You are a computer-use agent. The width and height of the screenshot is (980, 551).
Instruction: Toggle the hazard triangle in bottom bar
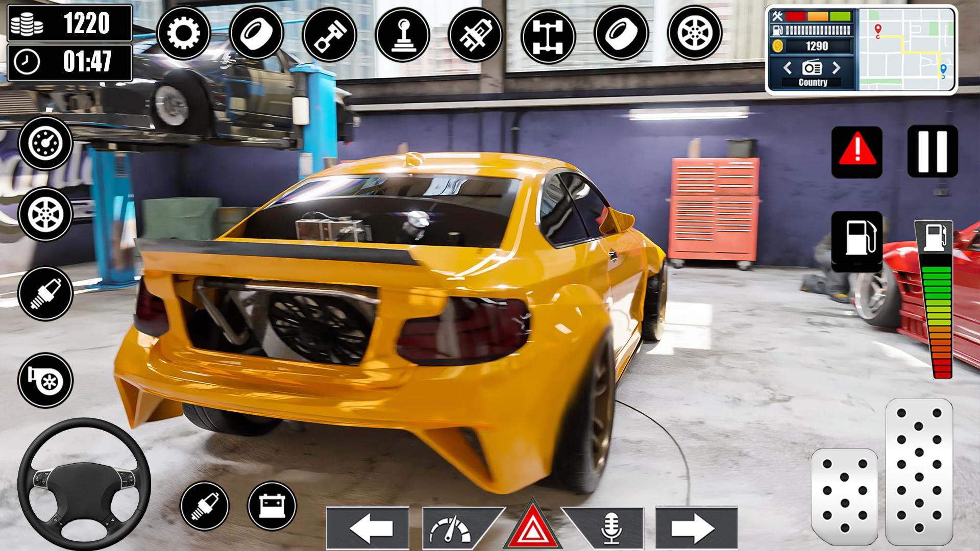(x=533, y=525)
